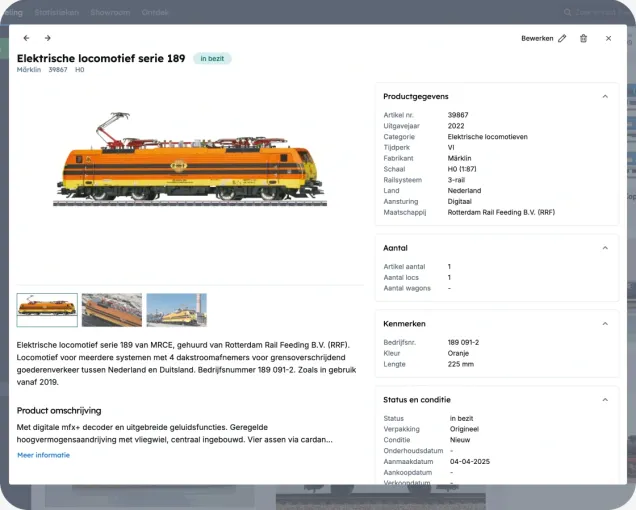The height and width of the screenshot is (510, 636).
Task: Delete item using the trash icon
Action: (583, 39)
